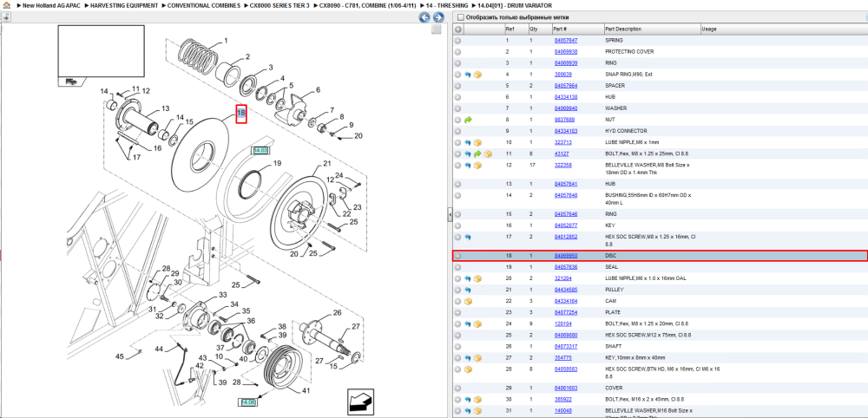Open part number link 84073317 for SHAFT
The height and width of the screenshot is (418, 868).
(x=566, y=346)
